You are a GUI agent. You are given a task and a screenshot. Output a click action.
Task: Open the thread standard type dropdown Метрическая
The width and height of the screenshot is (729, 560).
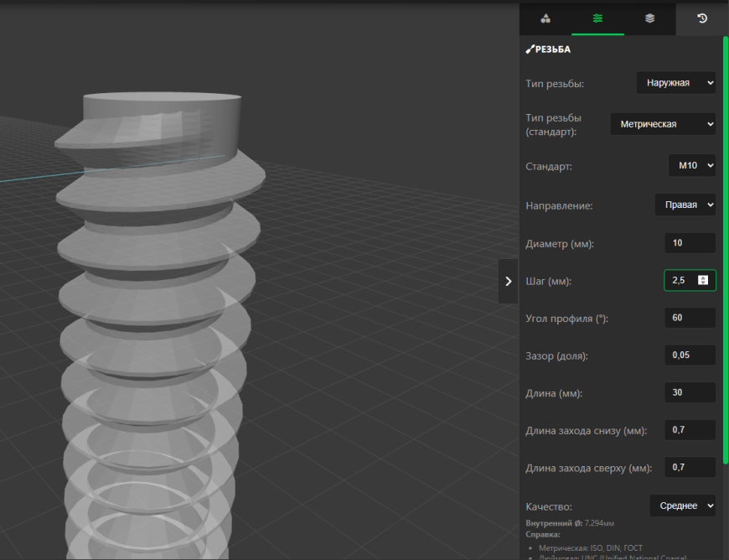pyautogui.click(x=663, y=124)
